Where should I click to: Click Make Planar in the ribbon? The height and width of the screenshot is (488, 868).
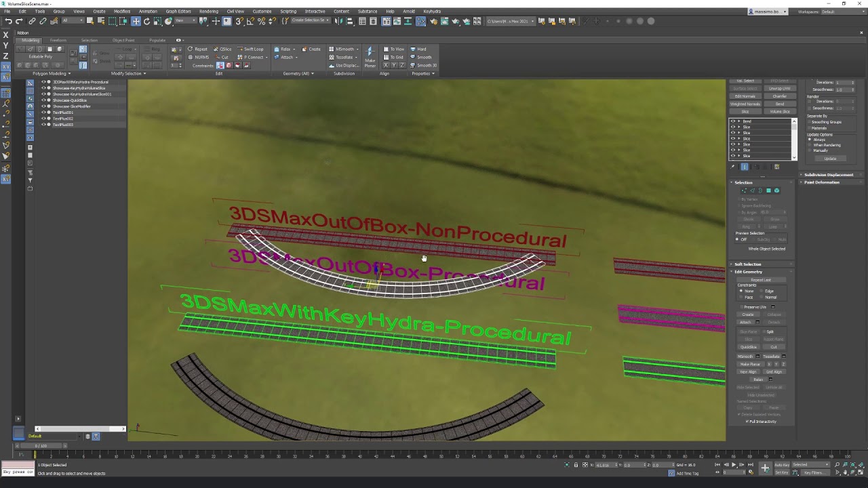click(370, 57)
